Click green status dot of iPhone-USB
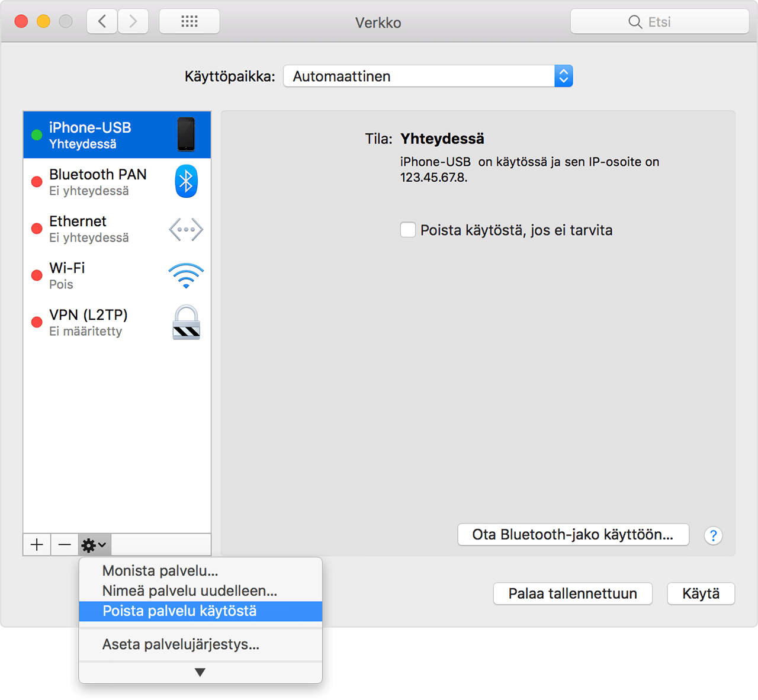 tap(37, 135)
